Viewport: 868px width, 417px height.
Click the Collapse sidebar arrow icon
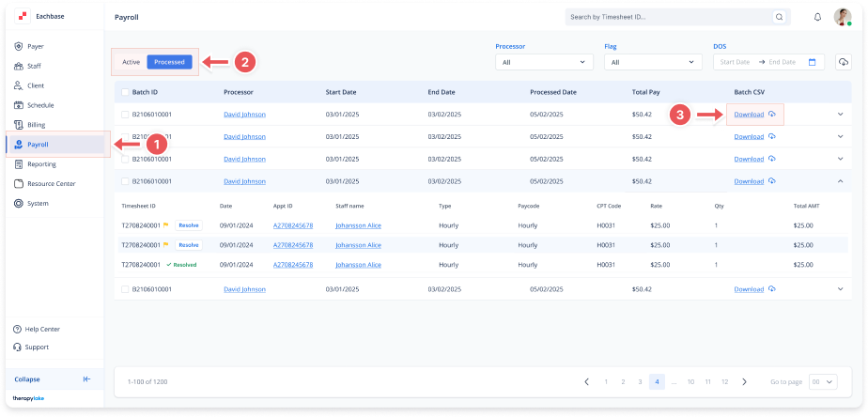coord(86,379)
